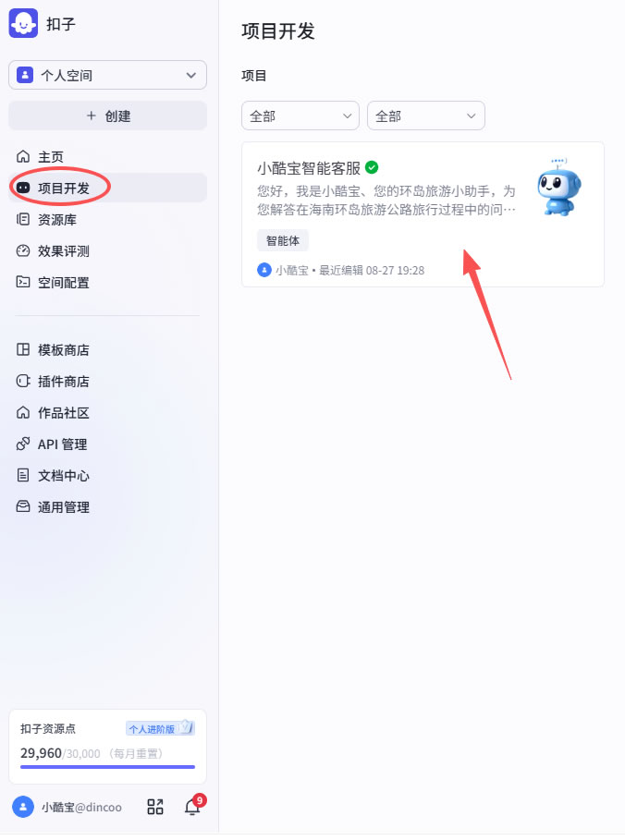
Task: Expand the second 全部 filter dropdown
Action: click(426, 116)
